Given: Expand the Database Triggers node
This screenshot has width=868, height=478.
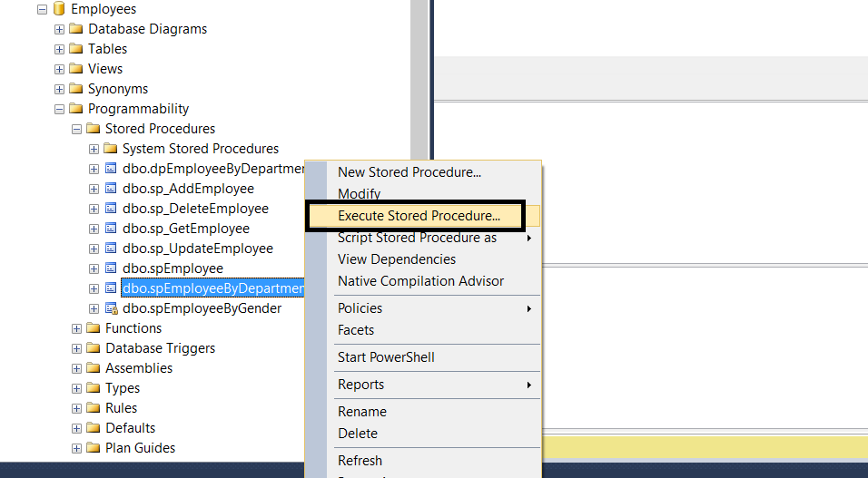Looking at the screenshot, I should coord(77,348).
